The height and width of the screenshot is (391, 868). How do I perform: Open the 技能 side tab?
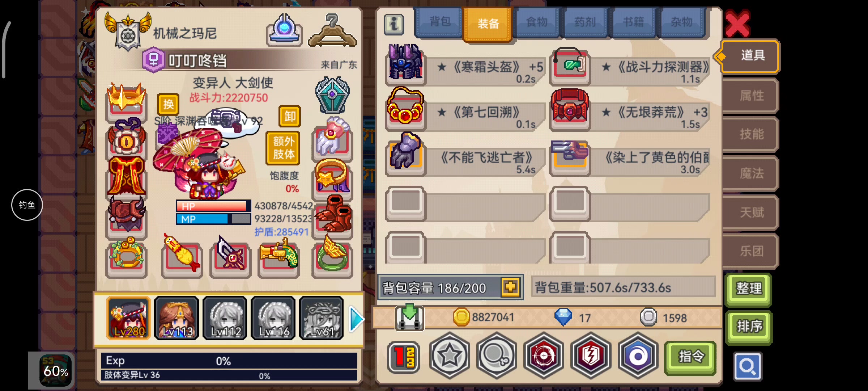coord(751,134)
